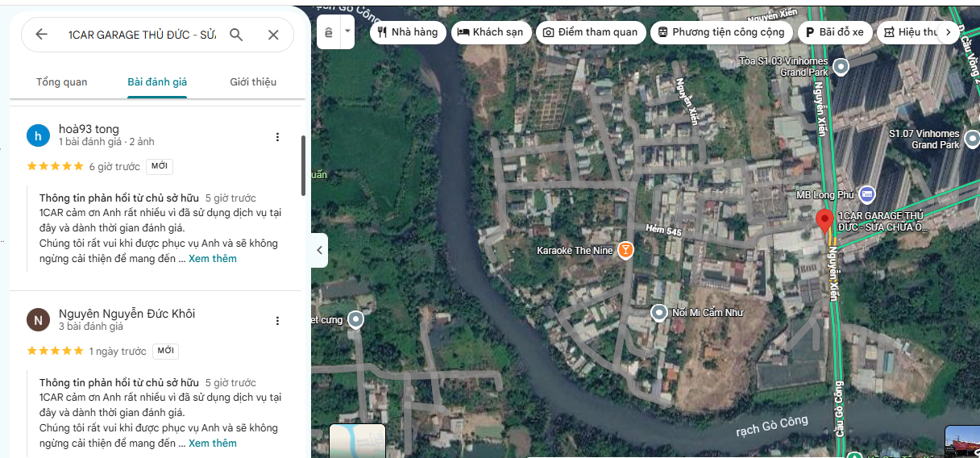Click the magnifier search icon
Screen dimensions: 980x458
pos(236,35)
